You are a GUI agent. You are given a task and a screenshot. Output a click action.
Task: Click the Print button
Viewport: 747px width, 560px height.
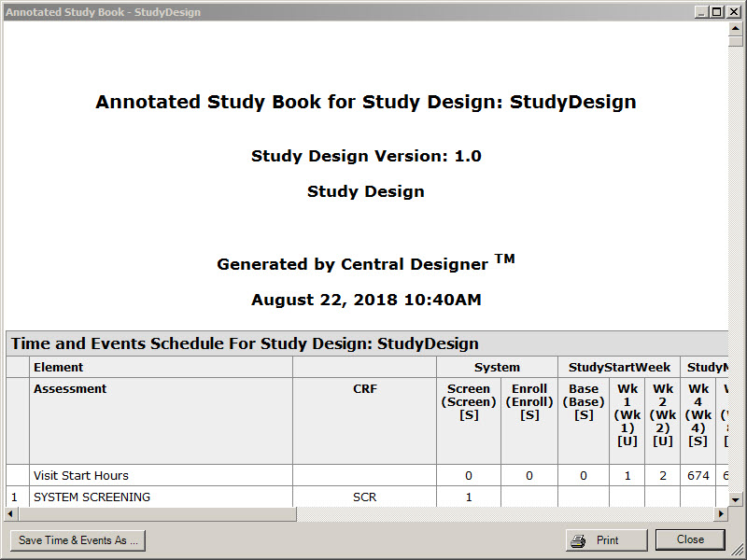606,540
